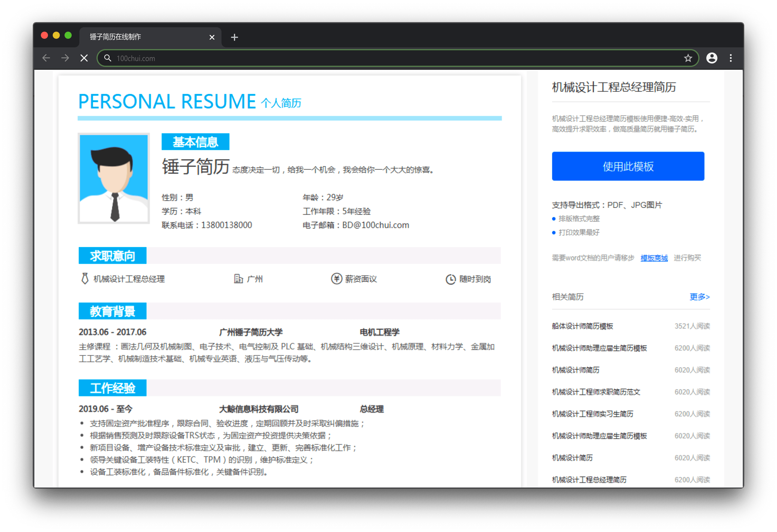Click the clock icon beside 随时到岗
This screenshot has width=777, height=532.
click(450, 279)
